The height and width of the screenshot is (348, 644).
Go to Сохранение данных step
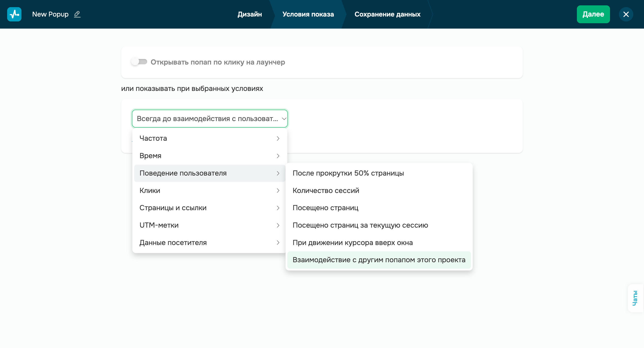click(x=387, y=14)
